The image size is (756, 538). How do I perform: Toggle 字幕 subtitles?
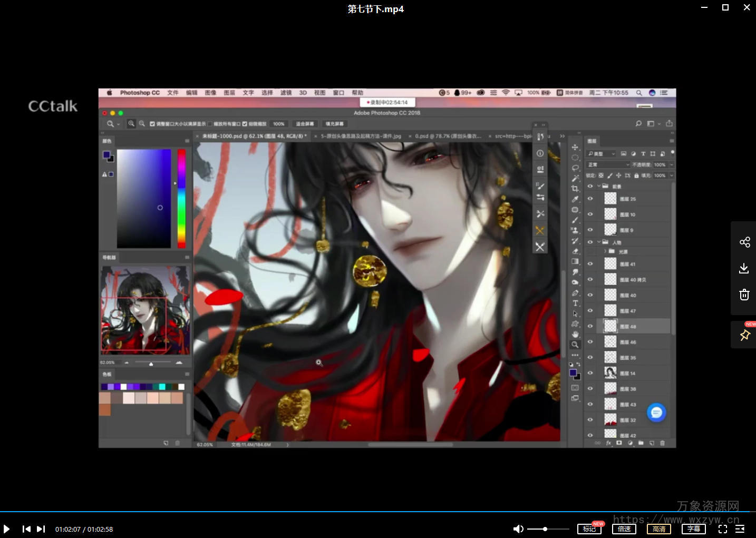pos(693,529)
